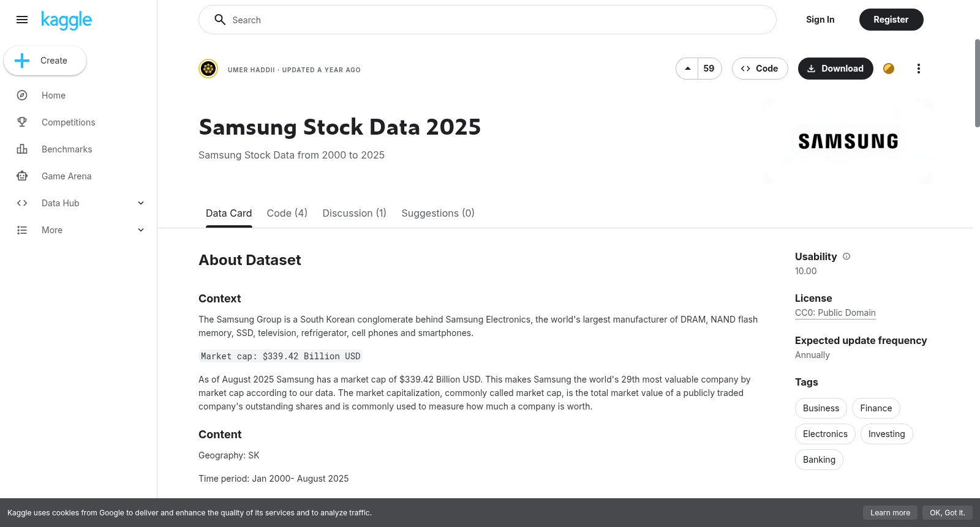Image resolution: width=980 pixels, height=527 pixels.
Task: Click the gold medal badge icon
Action: 889,69
